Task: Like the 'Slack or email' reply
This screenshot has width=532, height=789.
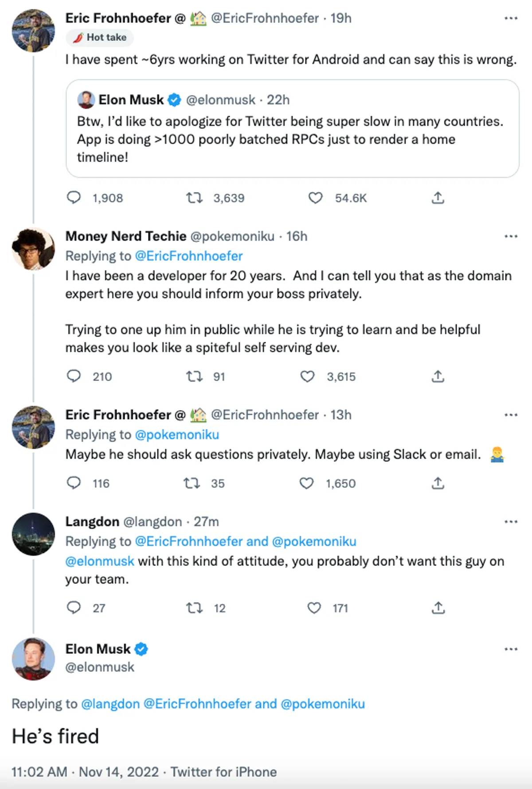Action: coord(306,483)
